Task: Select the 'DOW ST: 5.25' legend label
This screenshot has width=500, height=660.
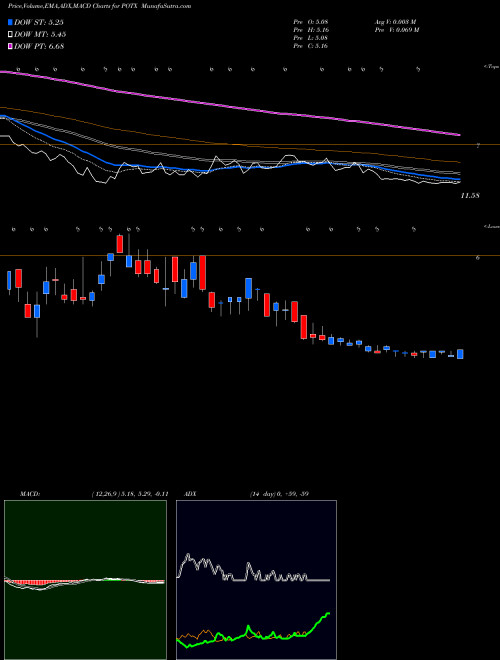Action: point(39,22)
